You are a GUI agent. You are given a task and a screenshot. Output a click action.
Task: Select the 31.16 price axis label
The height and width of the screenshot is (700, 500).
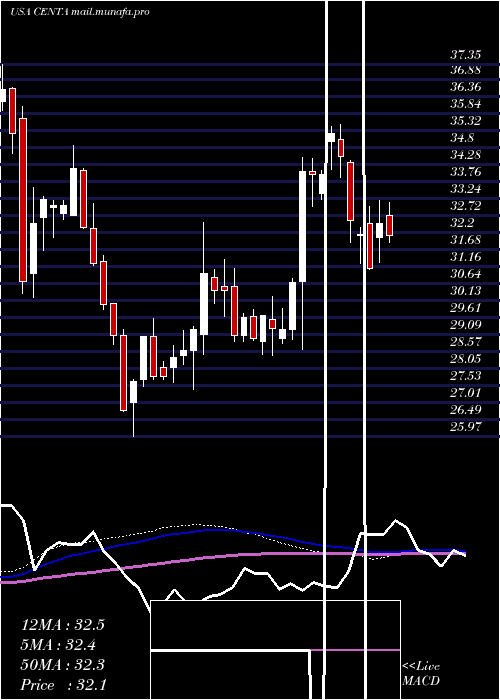click(x=466, y=257)
